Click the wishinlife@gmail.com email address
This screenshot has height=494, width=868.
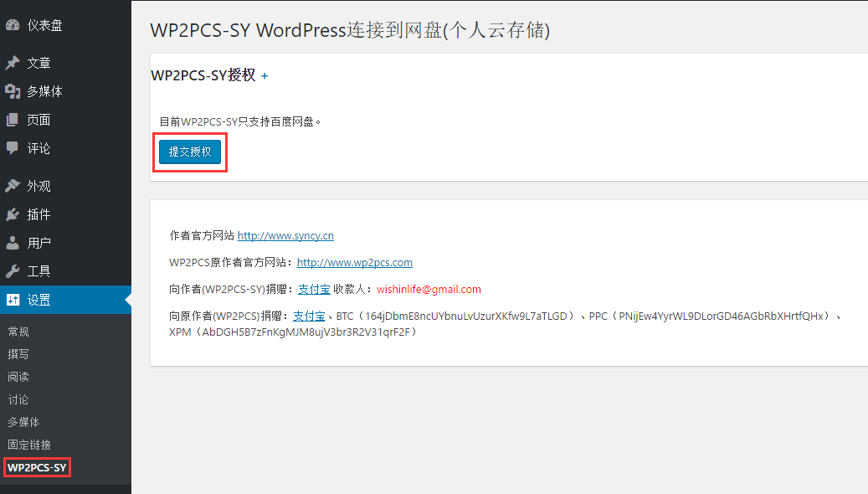(x=429, y=289)
